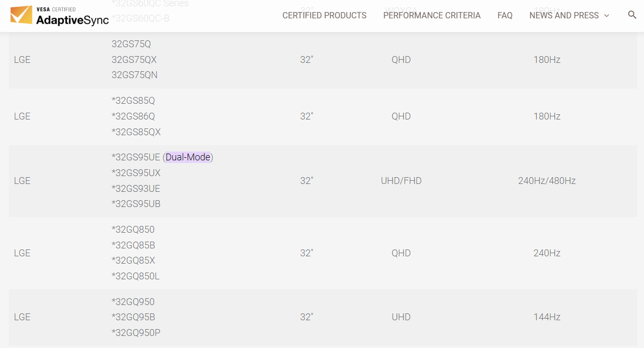644x348 pixels.
Task: Click the UHD/FHD resolution cell
Action: pos(401,181)
